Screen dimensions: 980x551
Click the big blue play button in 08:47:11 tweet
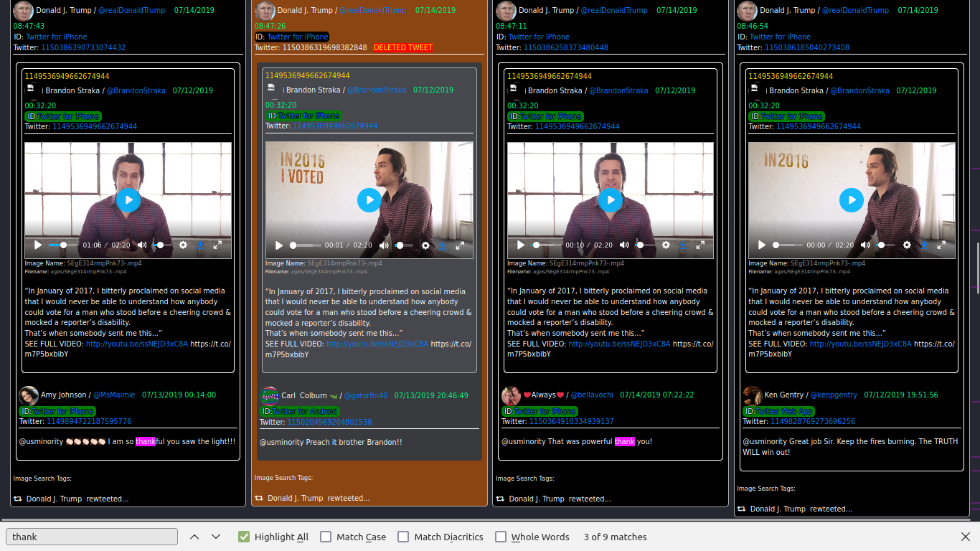611,199
